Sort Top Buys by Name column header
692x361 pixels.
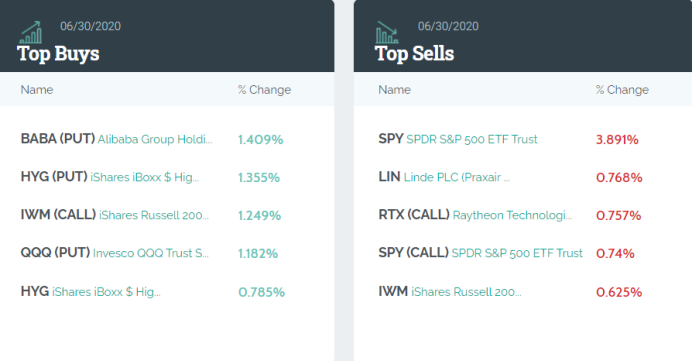[x=37, y=90]
